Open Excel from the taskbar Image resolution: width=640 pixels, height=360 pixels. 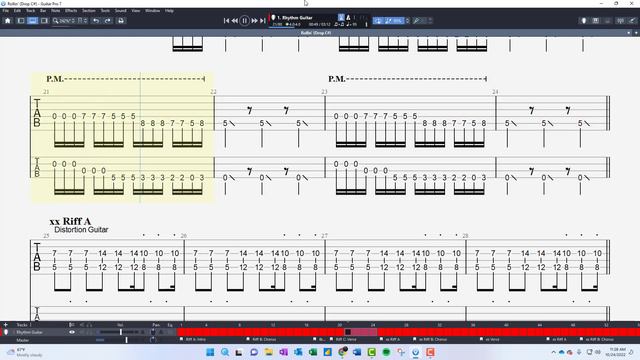coord(313,352)
